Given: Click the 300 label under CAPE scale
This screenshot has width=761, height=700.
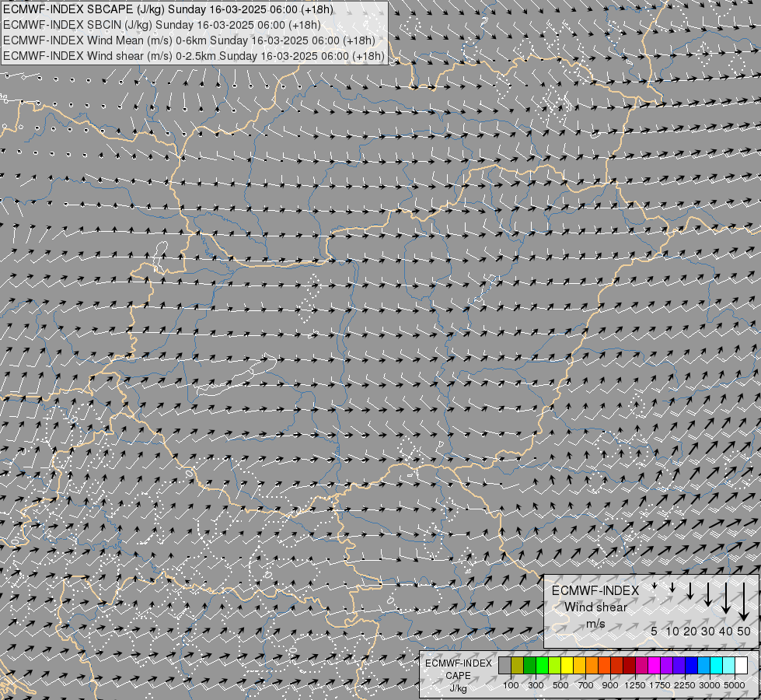Looking at the screenshot, I should point(536,685).
